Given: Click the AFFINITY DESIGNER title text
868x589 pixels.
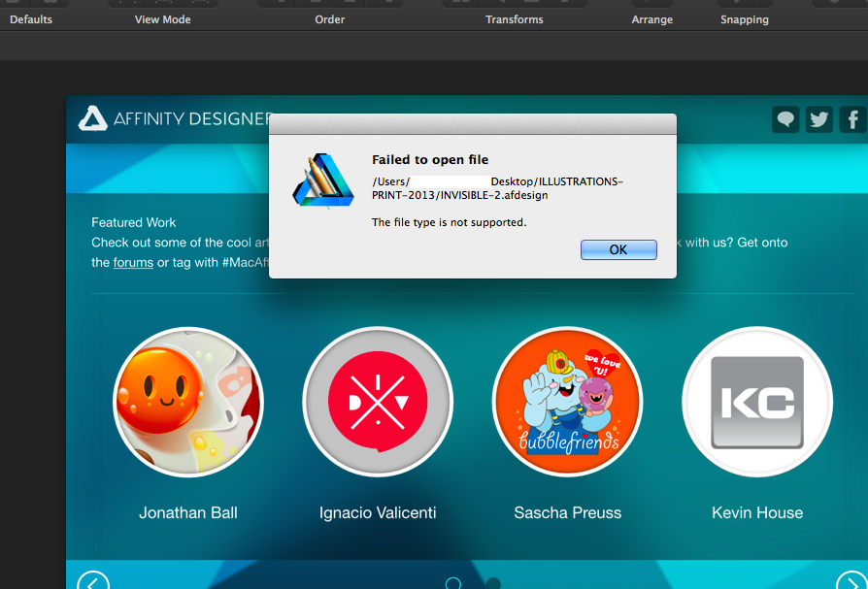Looking at the screenshot, I should pyautogui.click(x=193, y=119).
